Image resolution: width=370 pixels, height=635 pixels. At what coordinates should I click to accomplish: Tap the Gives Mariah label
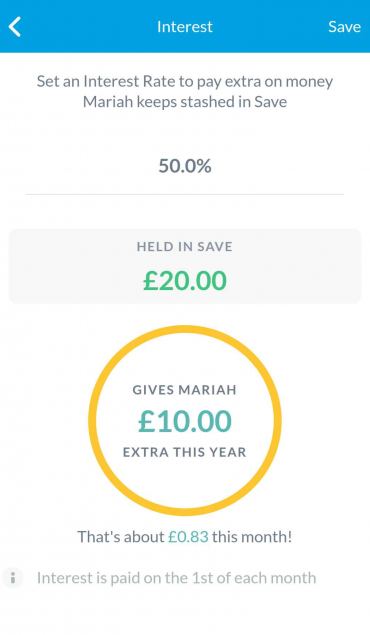click(x=185, y=390)
